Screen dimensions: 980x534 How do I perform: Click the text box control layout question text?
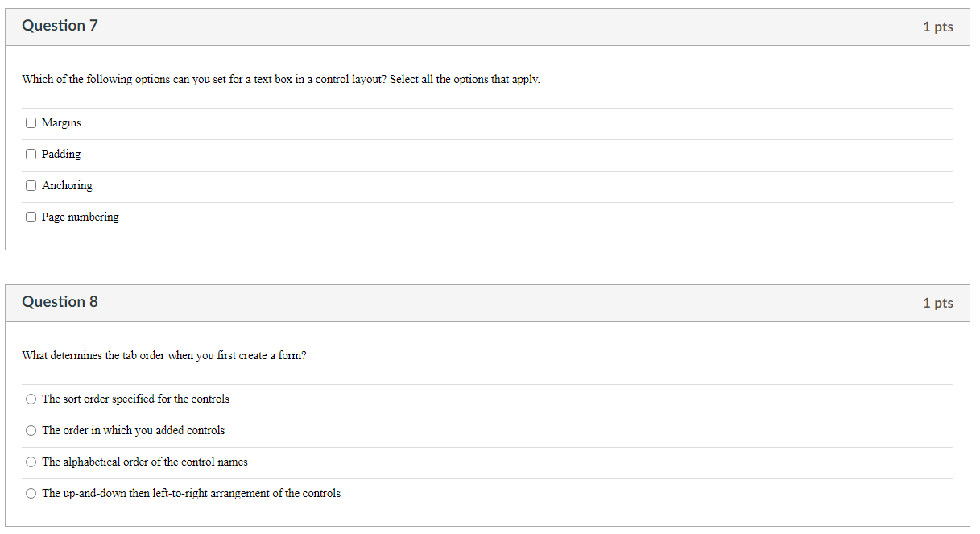(x=281, y=80)
